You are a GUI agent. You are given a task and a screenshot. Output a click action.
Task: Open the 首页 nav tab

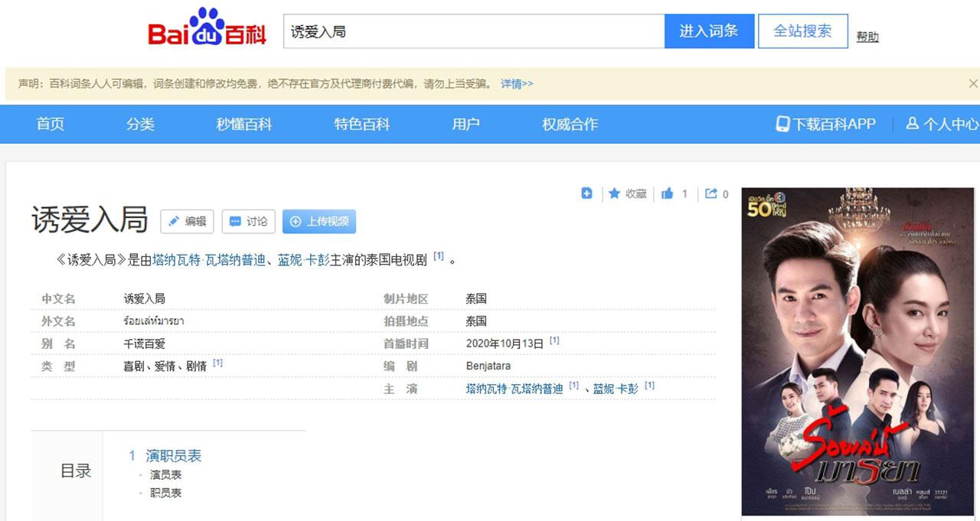[x=51, y=124]
